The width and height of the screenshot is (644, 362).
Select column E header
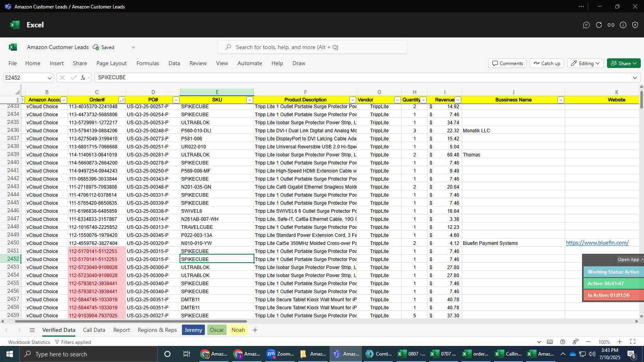point(217,92)
